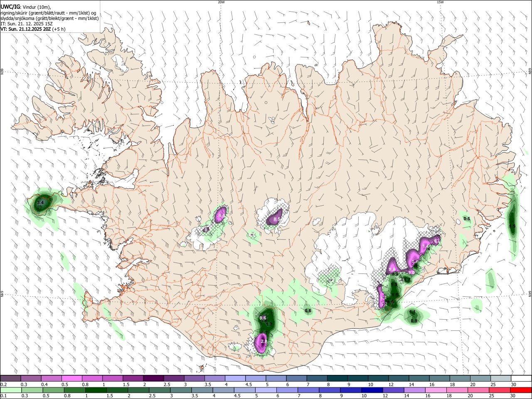The height and width of the screenshot is (399, 532).
Task: Click the snow scale swatch starting at 0.2
Action: [10, 379]
